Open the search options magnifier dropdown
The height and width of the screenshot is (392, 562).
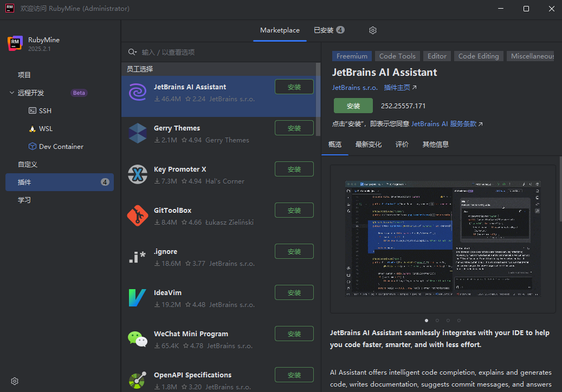[x=133, y=52]
